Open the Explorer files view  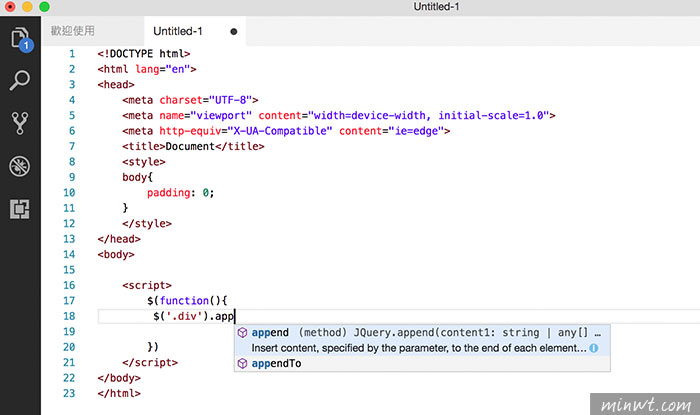20,39
